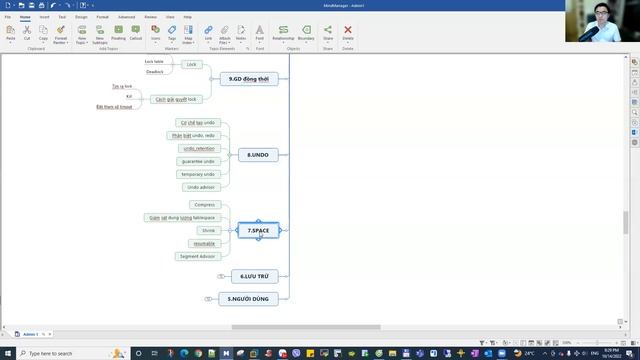This screenshot has height=360, width=640.
Task: Select the 8.UNDO topic
Action: coord(258,155)
